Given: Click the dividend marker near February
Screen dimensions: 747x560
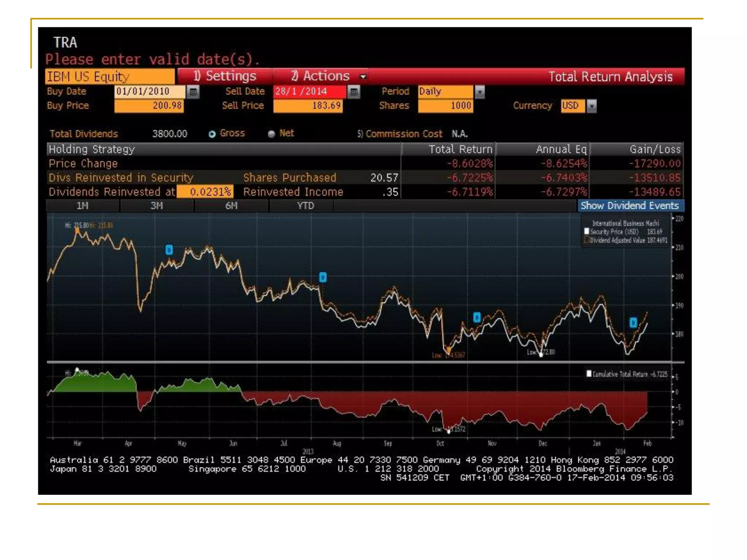Looking at the screenshot, I should (x=633, y=323).
